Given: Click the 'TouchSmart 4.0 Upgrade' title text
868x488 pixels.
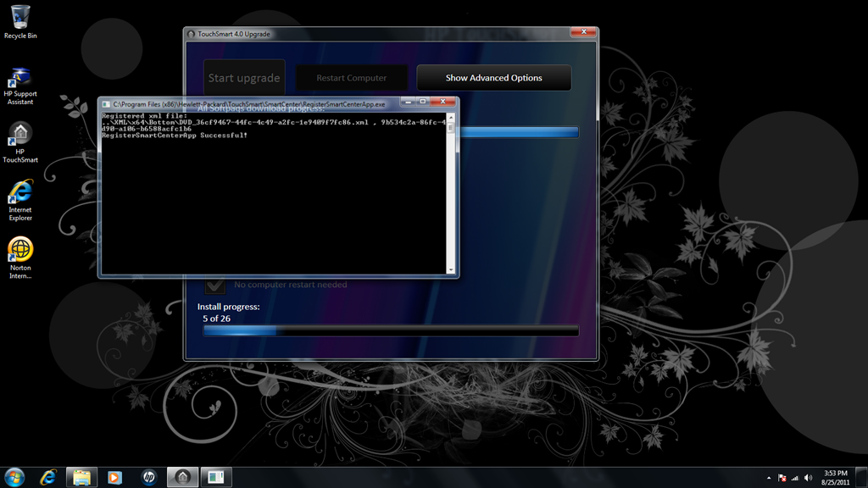Looking at the screenshot, I should [x=234, y=34].
